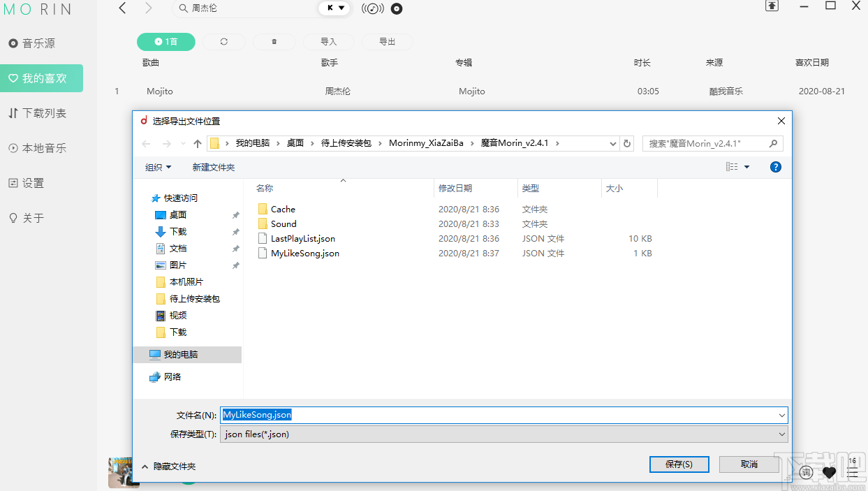Select 视频 in the navigation tree
The image size is (868, 491).
pos(178,316)
